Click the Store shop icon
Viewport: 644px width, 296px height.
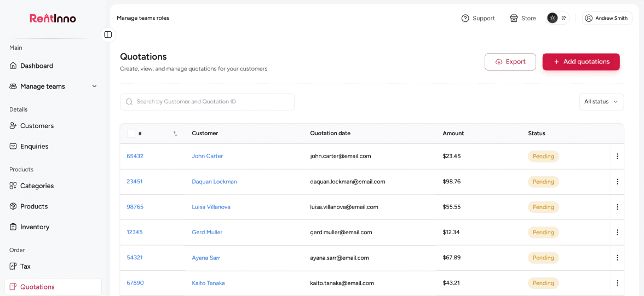pyautogui.click(x=514, y=18)
